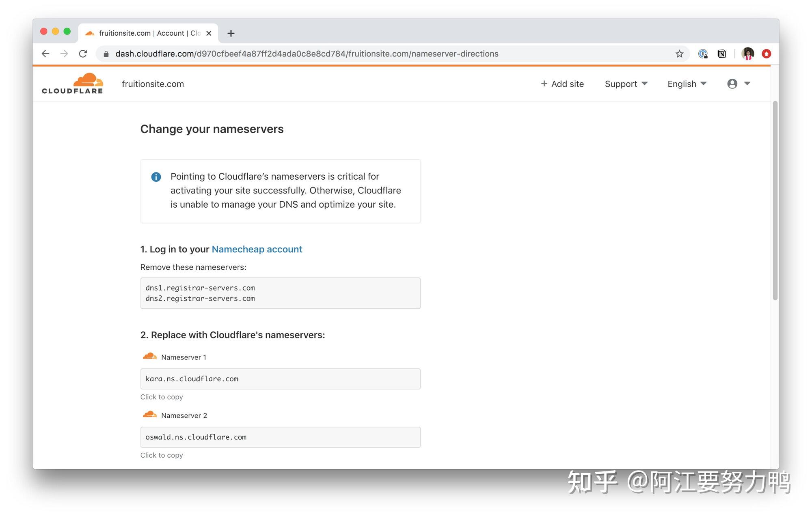The height and width of the screenshot is (516, 812).
Task: Open the Chrome profile avatar
Action: [x=747, y=53]
